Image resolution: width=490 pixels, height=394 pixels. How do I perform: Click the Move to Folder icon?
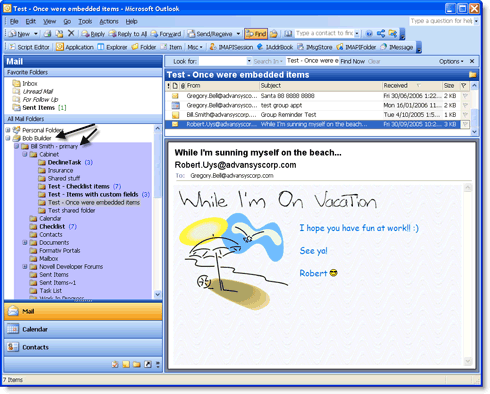[59, 34]
